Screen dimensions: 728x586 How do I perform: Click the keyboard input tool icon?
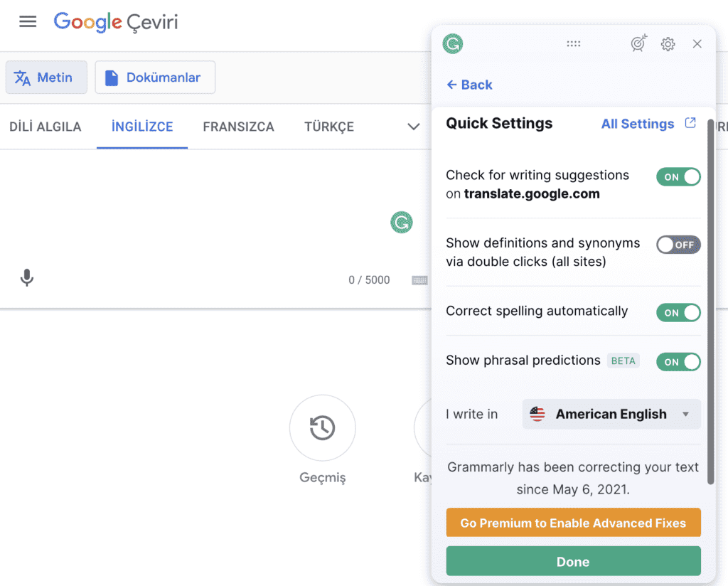click(x=419, y=280)
